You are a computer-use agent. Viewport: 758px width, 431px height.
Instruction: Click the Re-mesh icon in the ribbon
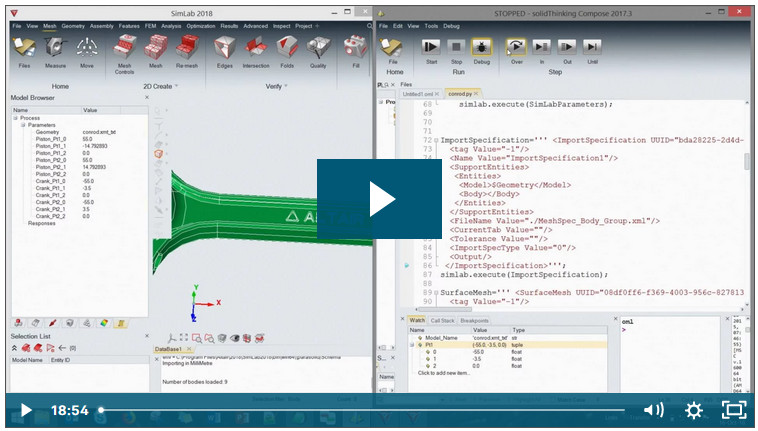tap(187, 50)
